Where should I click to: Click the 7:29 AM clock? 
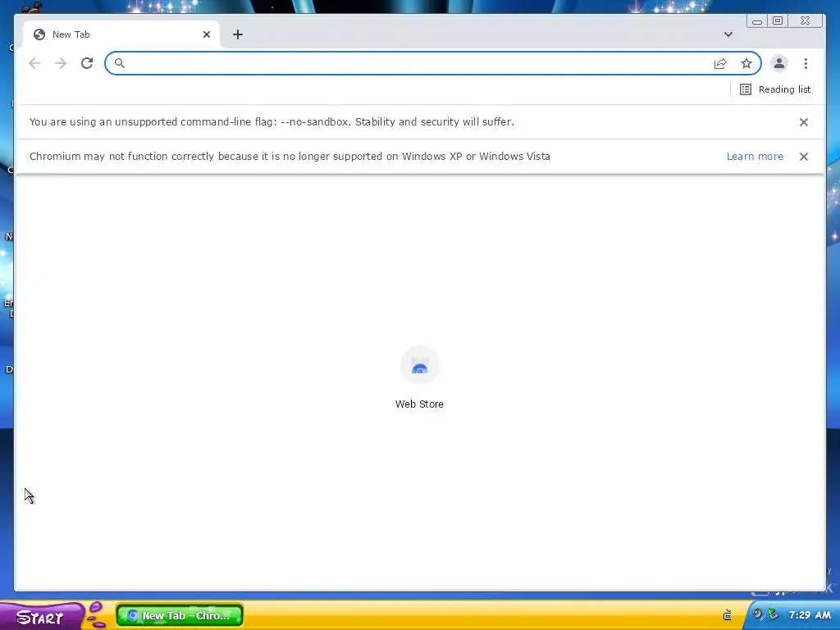pos(810,615)
